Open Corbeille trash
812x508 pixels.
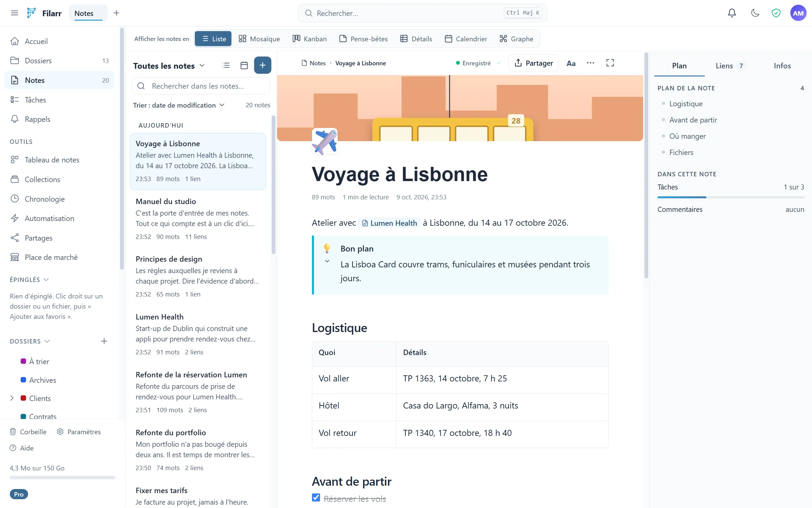tap(28, 432)
